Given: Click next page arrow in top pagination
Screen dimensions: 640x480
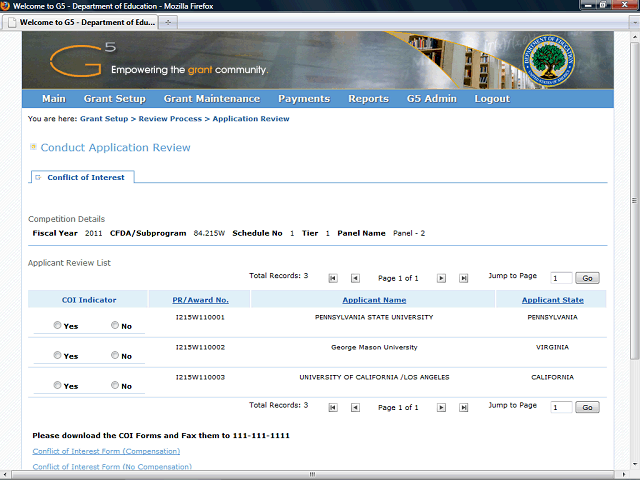Looking at the screenshot, I should click(x=441, y=278).
